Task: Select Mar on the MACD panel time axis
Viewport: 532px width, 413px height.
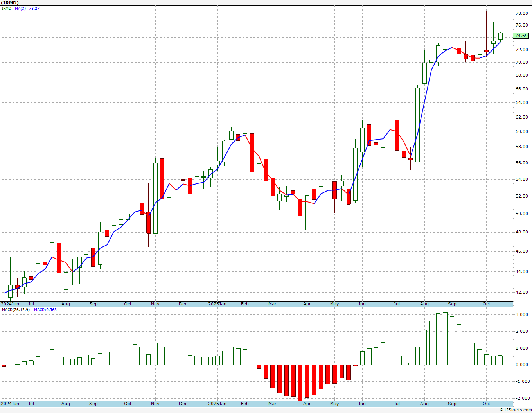Action: [272, 404]
